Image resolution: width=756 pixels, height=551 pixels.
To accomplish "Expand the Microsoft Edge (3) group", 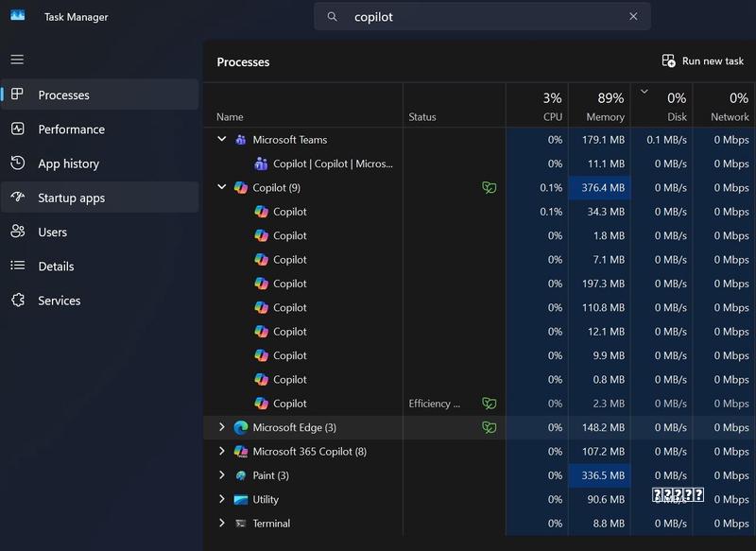I will [x=222, y=427].
